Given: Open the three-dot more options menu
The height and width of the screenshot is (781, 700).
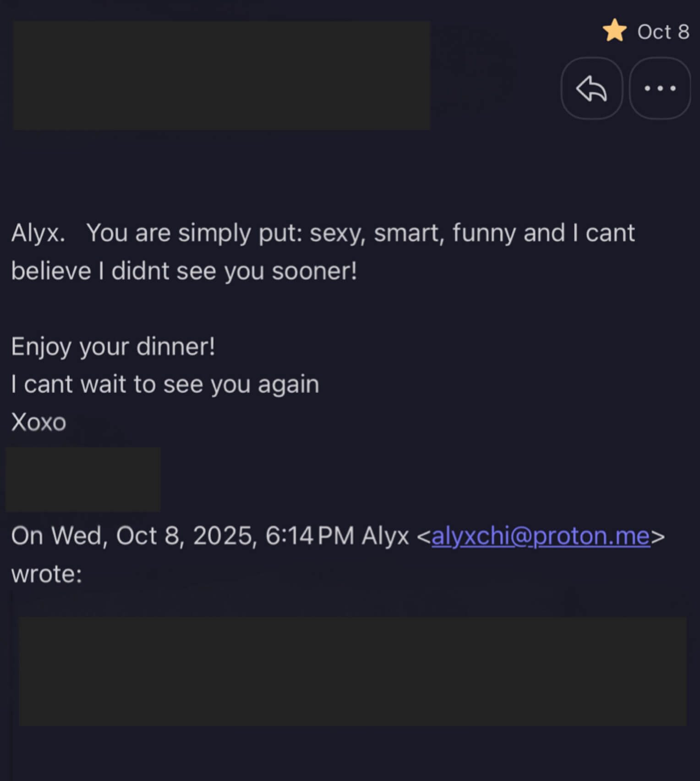Looking at the screenshot, I should [660, 88].
